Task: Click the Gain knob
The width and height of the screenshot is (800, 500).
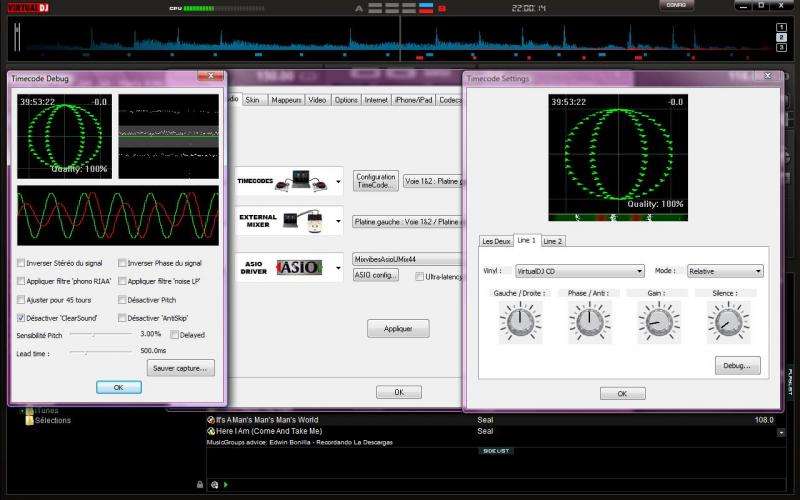Action: [659, 321]
